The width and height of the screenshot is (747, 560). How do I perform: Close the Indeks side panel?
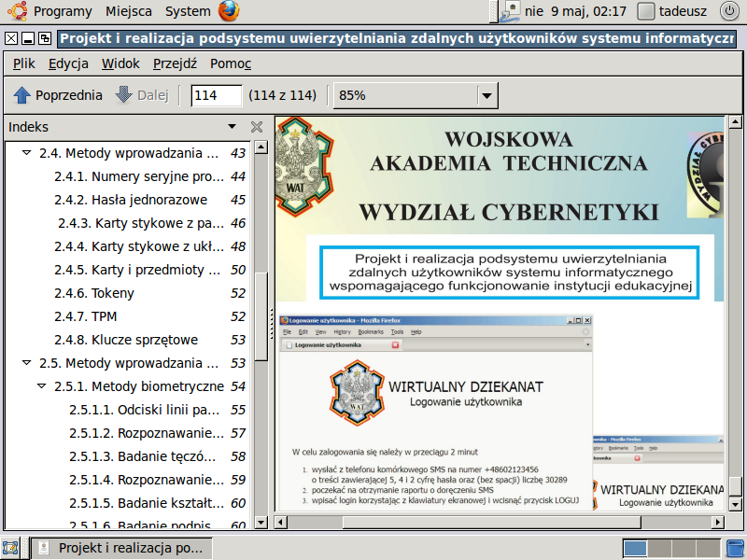[257, 127]
